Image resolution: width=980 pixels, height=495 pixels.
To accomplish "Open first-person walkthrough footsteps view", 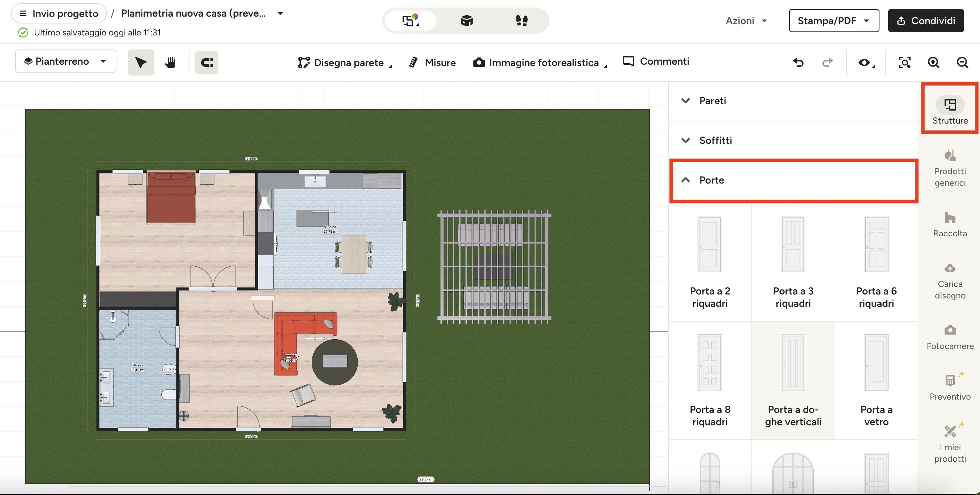I will point(521,21).
